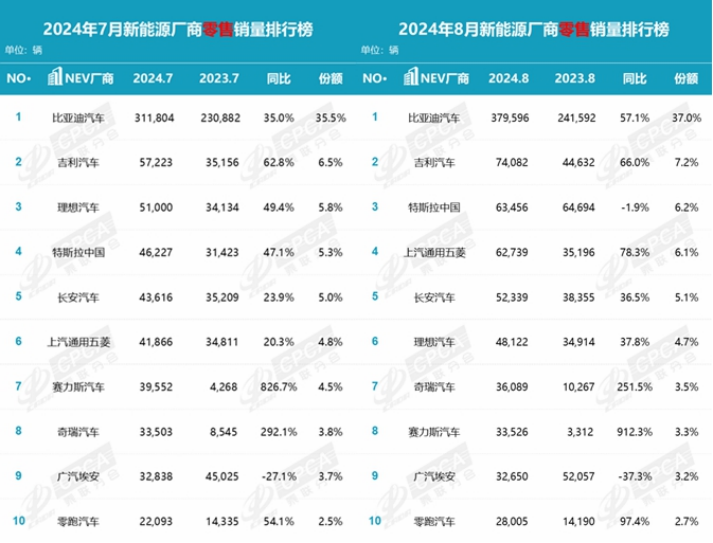Viewport: 713px width, 543px height.
Task: Select 赛力斯汽车 in the August table
Action: (x=434, y=432)
